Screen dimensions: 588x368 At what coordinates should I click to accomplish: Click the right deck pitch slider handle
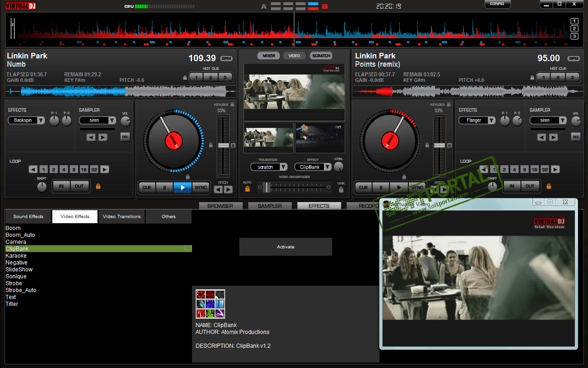[439, 145]
